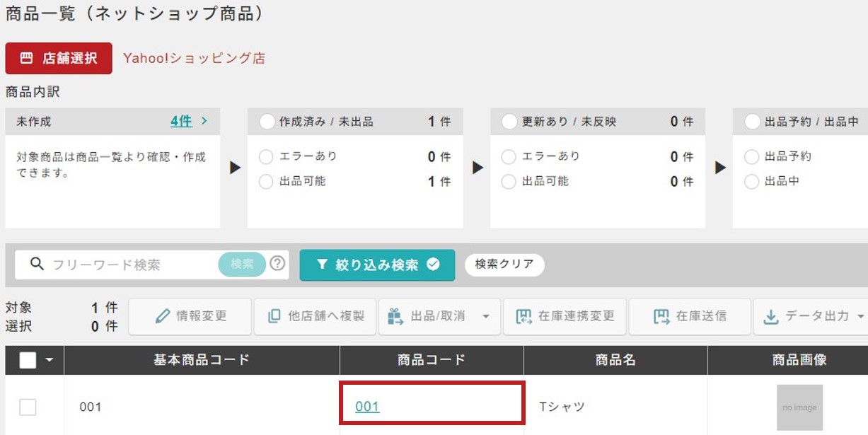Open the select-all checkbox dropdown arrow
The height and width of the screenshot is (435, 868).
click(50, 360)
